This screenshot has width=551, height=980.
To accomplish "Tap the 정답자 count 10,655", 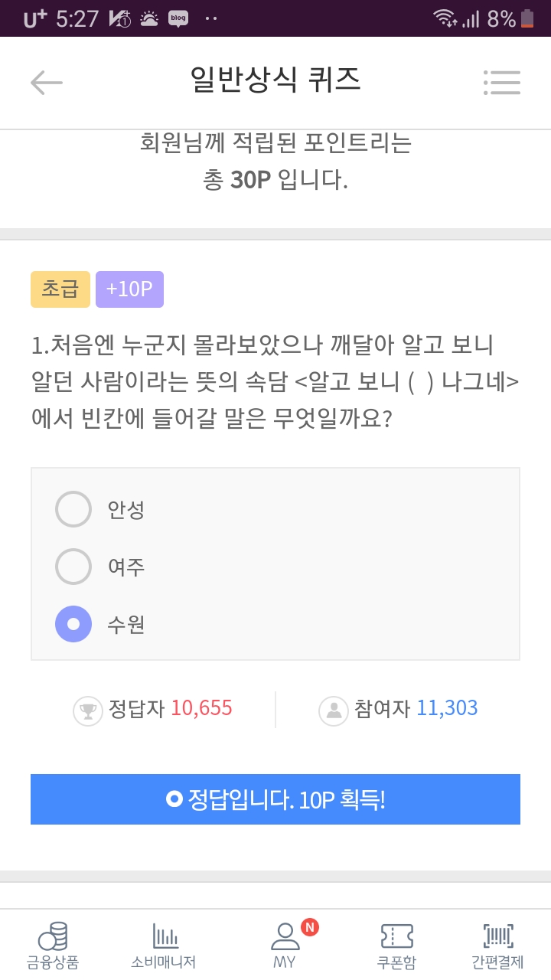I will [x=201, y=708].
